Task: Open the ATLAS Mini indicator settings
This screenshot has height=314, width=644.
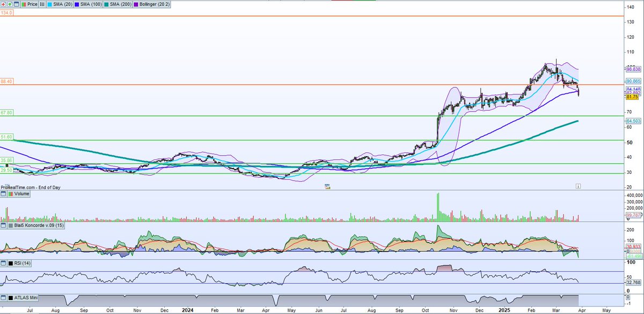Action: (24, 297)
